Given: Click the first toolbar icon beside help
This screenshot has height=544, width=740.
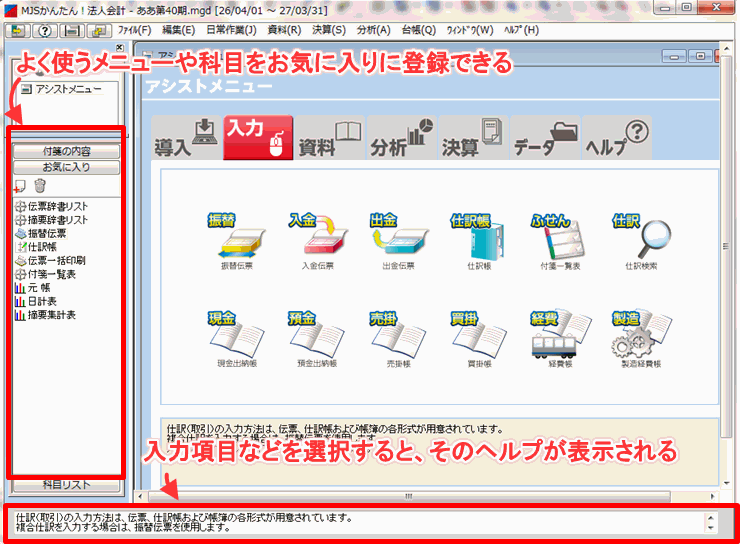Looking at the screenshot, I should pos(17,31).
